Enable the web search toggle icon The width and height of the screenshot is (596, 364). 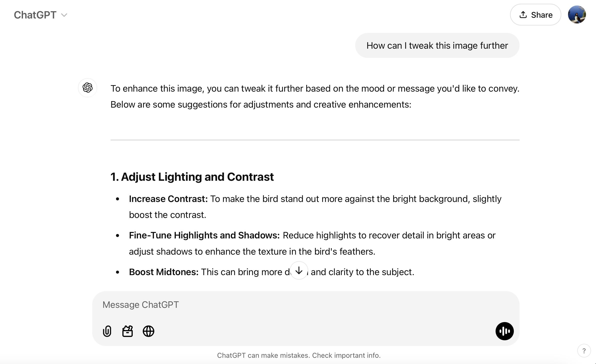[x=148, y=331]
